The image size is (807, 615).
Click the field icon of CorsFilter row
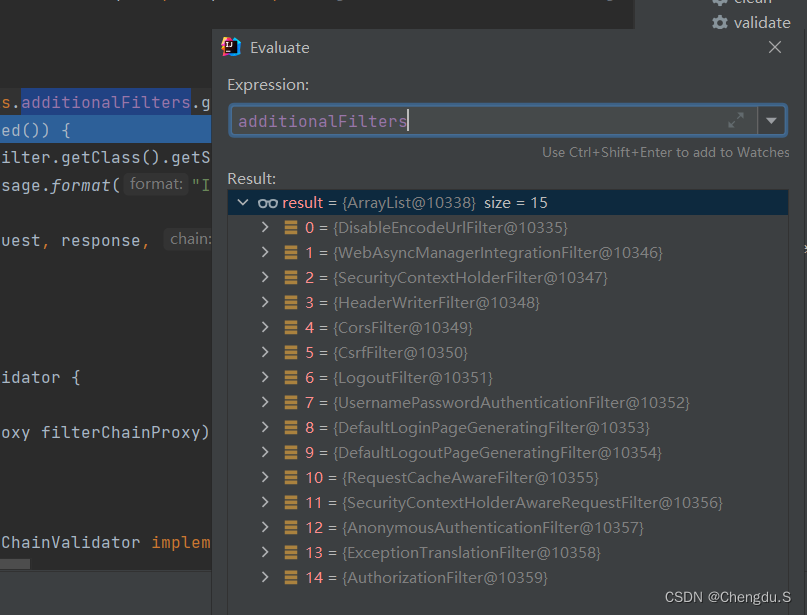291,327
